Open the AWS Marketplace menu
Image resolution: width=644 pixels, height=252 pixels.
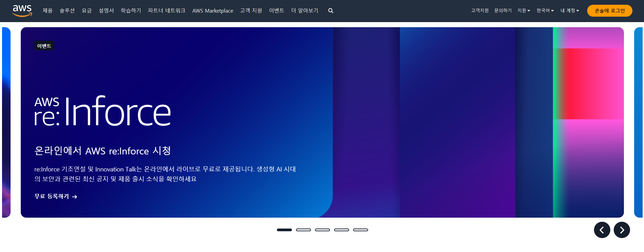tap(213, 11)
